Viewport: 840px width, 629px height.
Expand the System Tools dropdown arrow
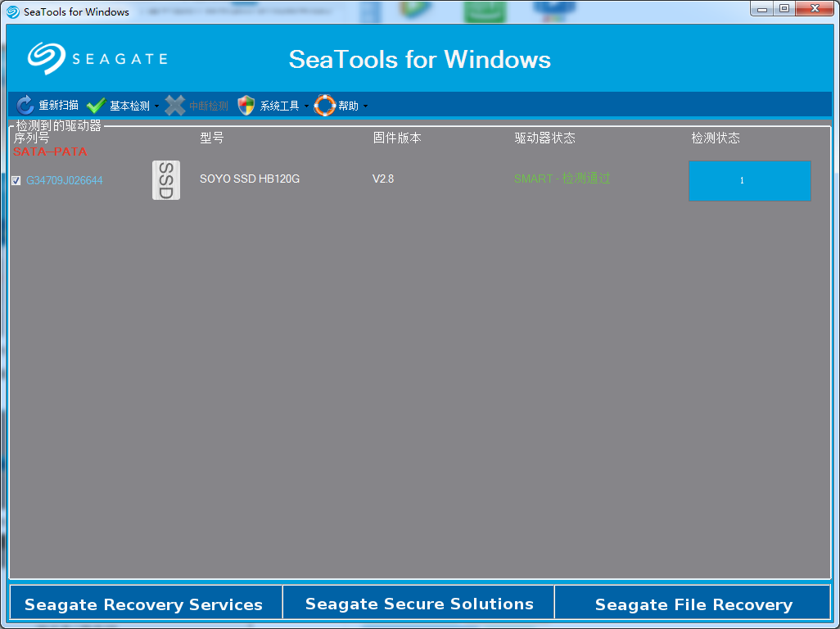[x=309, y=105]
